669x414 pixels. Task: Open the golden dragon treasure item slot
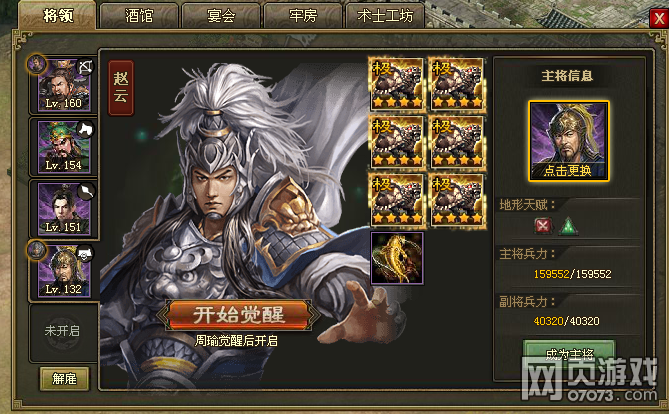(397, 258)
